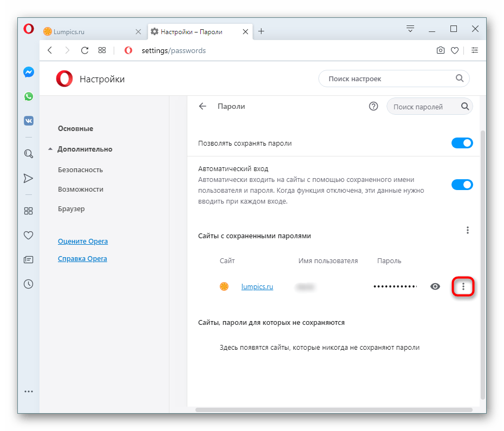The height and width of the screenshot is (431, 504).
Task: Open Возможности settings section
Action: 81,190
